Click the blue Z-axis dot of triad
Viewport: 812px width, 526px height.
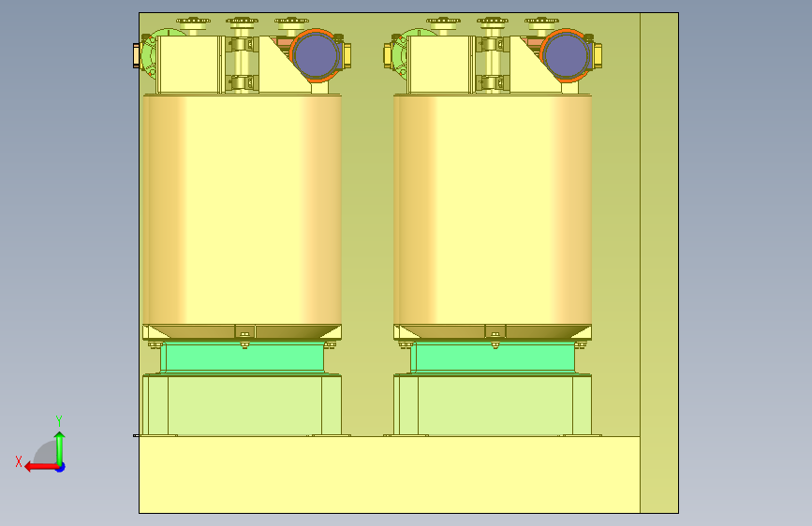[x=61, y=467]
